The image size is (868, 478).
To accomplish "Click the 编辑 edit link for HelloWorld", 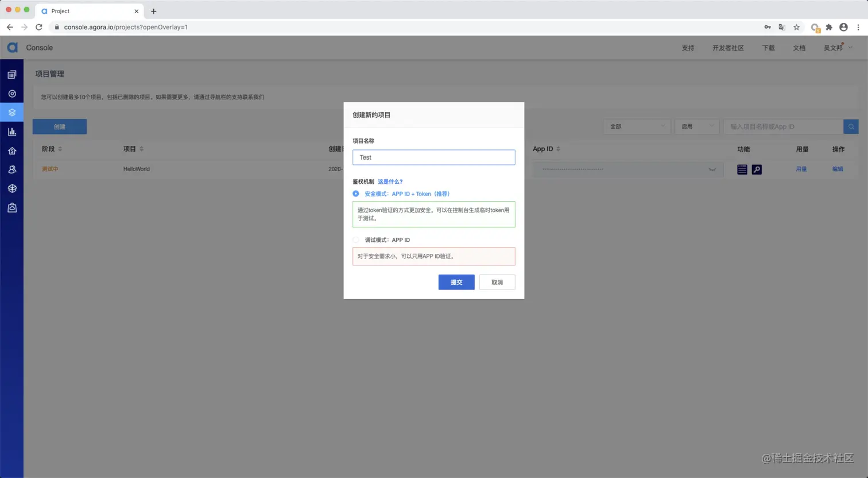I will 838,169.
